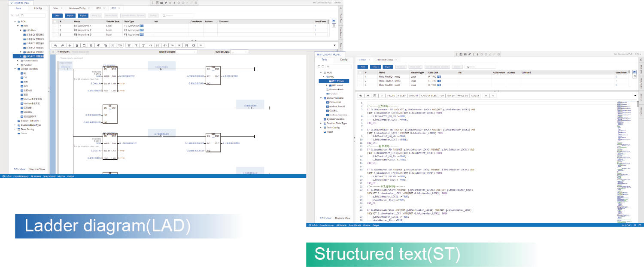Open the Special Logic dropdown
The width and height of the screenshot is (644, 267).
240,52
